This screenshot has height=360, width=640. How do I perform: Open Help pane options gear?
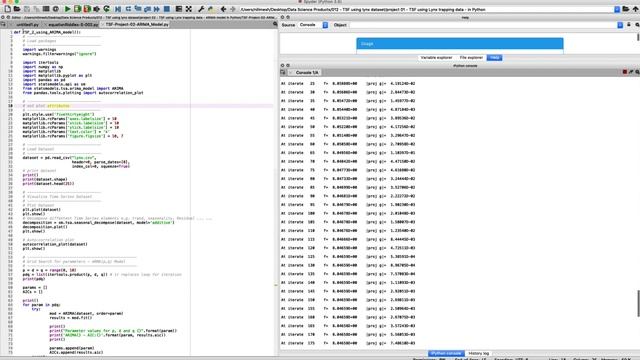(x=637, y=25)
